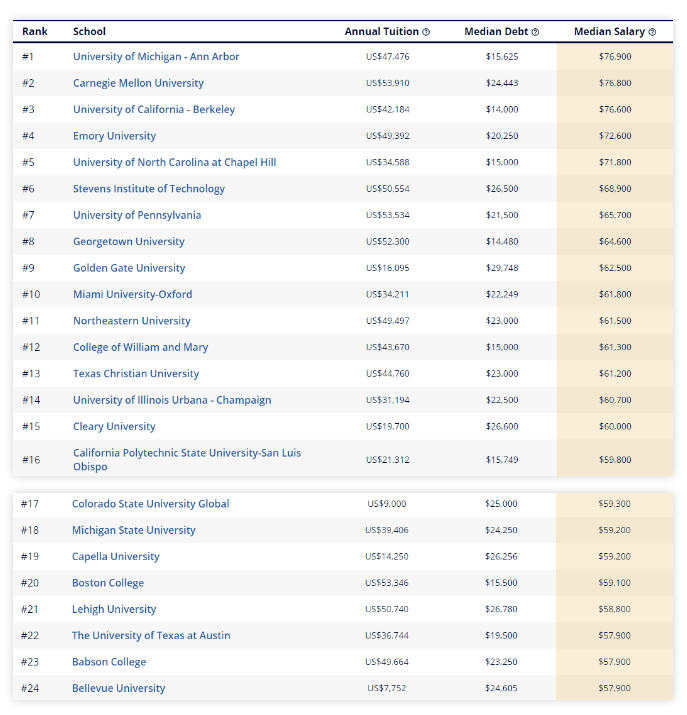Click median salary value $59,300
Image resolution: width=687 pixels, height=715 pixels.
click(614, 504)
